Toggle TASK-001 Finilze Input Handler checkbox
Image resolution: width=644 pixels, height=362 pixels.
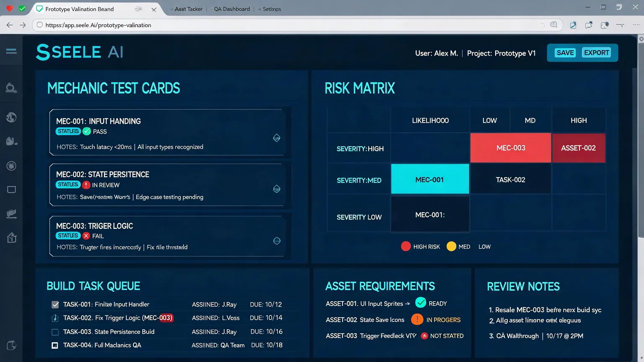coord(55,305)
